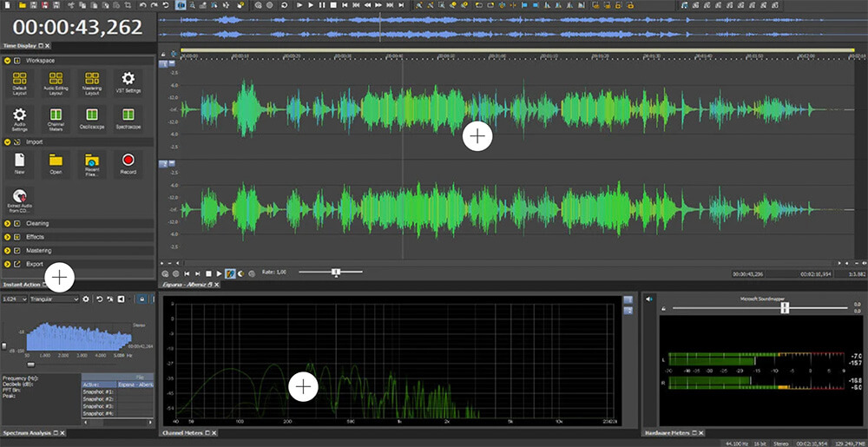Click New in the Import section
The image size is (868, 447).
(19, 164)
